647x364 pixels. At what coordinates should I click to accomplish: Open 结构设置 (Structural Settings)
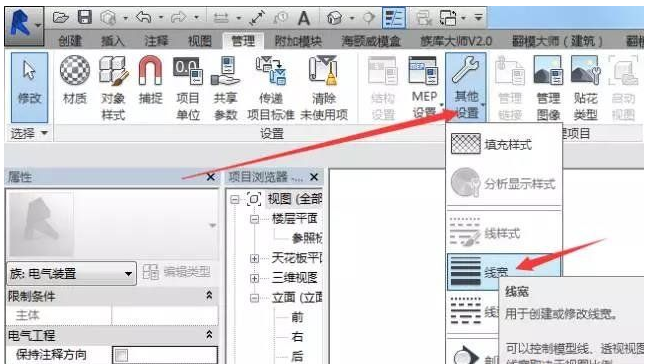coord(383,88)
